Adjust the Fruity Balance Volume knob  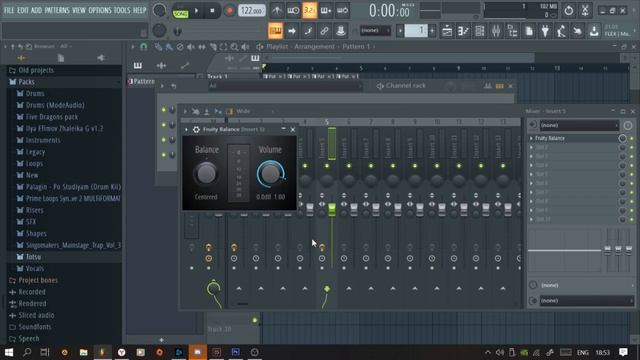coord(270,173)
